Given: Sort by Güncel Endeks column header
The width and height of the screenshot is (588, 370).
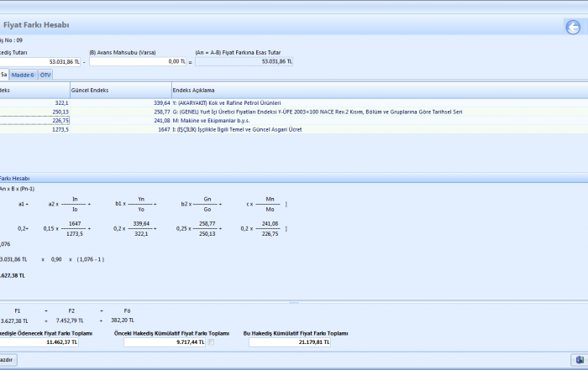Looking at the screenshot, I should [x=120, y=90].
